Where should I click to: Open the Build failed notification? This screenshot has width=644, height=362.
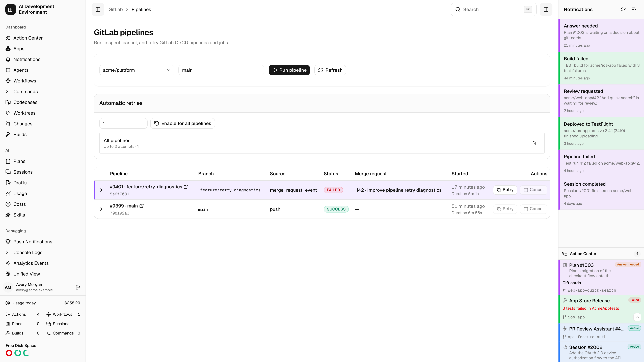pyautogui.click(x=601, y=68)
